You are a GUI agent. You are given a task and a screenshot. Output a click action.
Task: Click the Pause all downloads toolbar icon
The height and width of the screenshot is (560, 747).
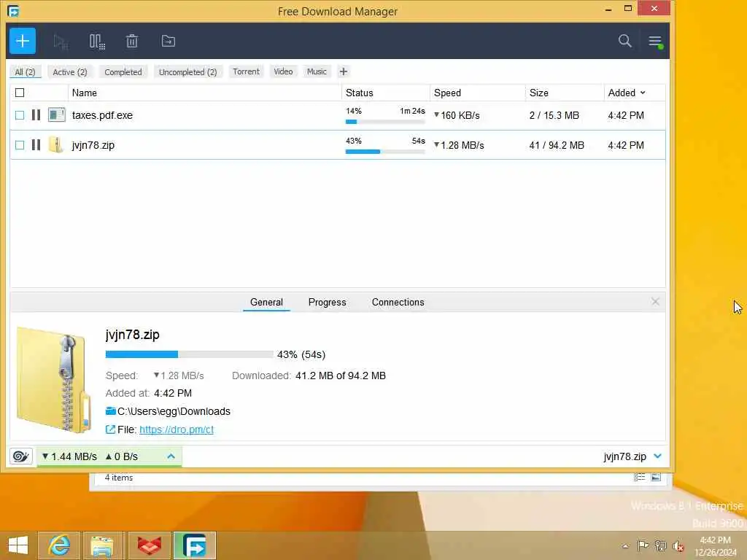click(x=97, y=42)
